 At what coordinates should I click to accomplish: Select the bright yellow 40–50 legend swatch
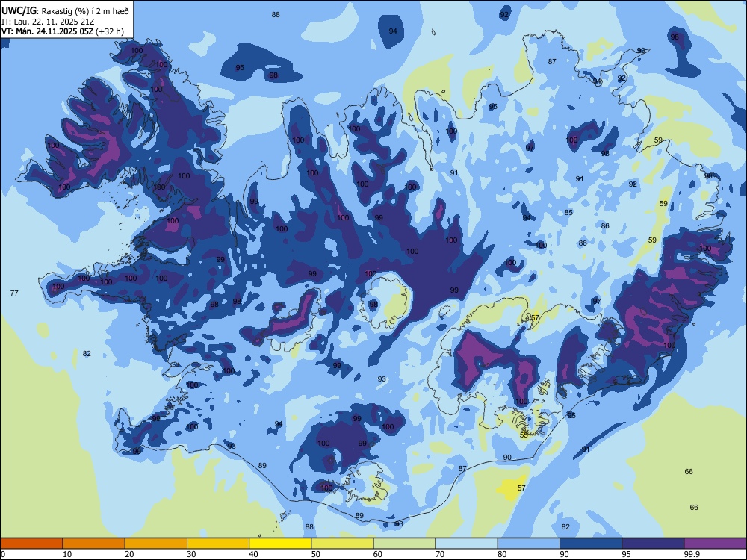(280, 544)
